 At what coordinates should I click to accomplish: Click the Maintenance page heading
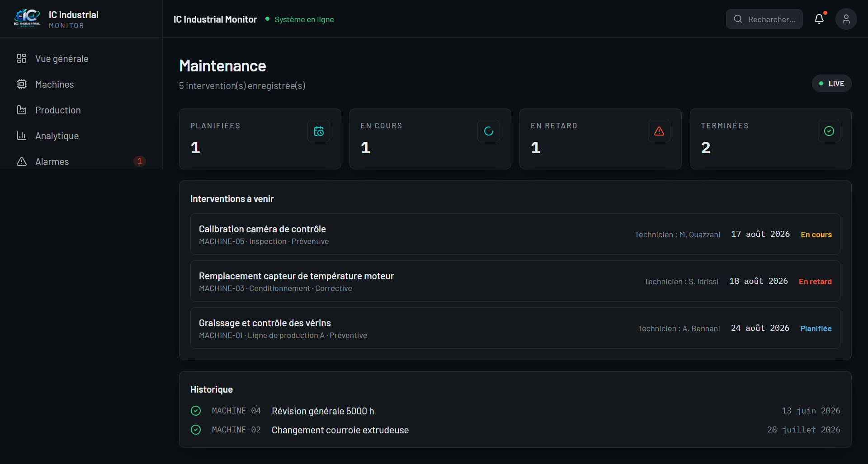coord(222,66)
